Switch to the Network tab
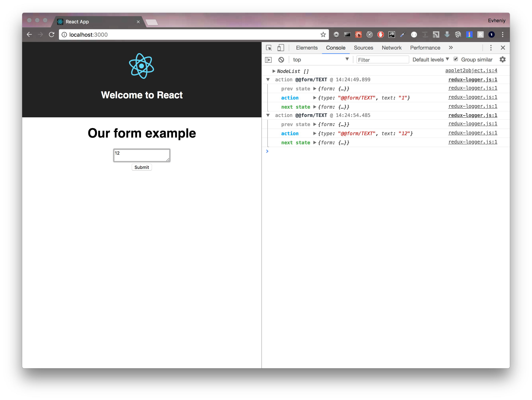 click(x=392, y=48)
